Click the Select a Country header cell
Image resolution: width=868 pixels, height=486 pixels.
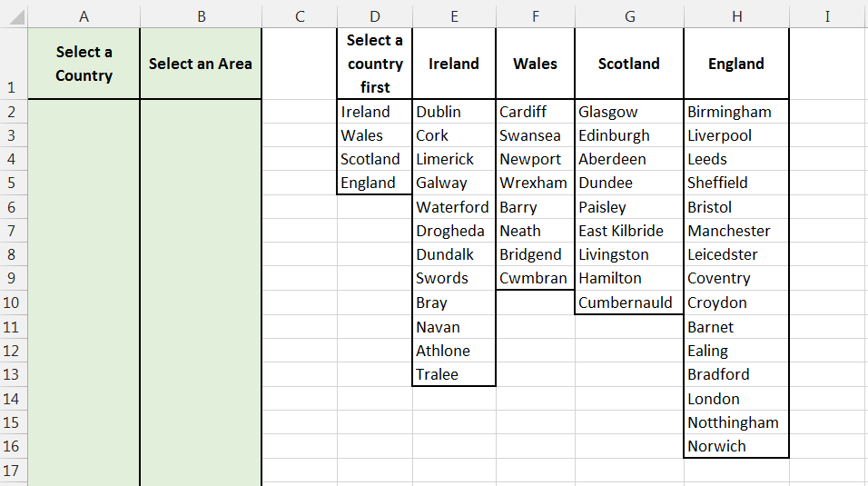tap(84, 64)
